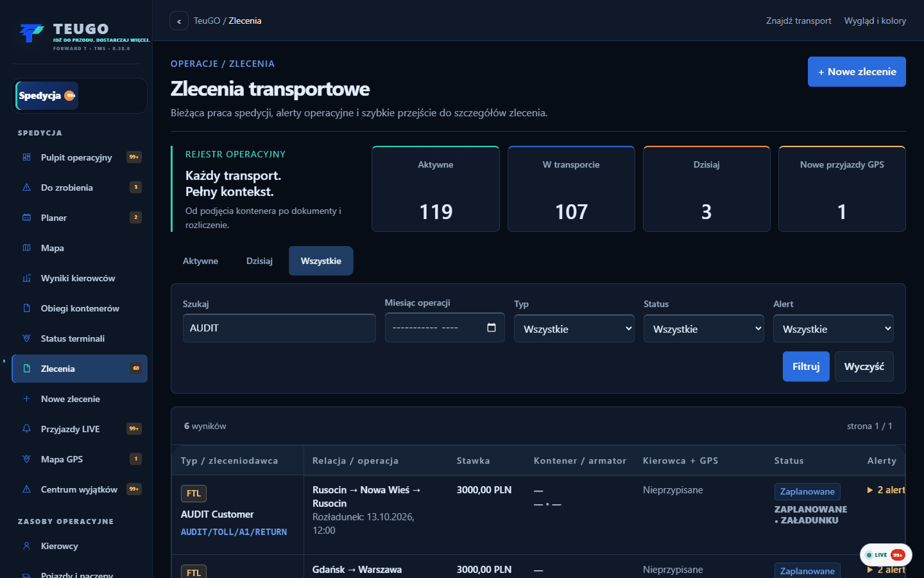Switch to the Dzisiaj tab
The height and width of the screenshot is (578, 924).
[x=259, y=261]
